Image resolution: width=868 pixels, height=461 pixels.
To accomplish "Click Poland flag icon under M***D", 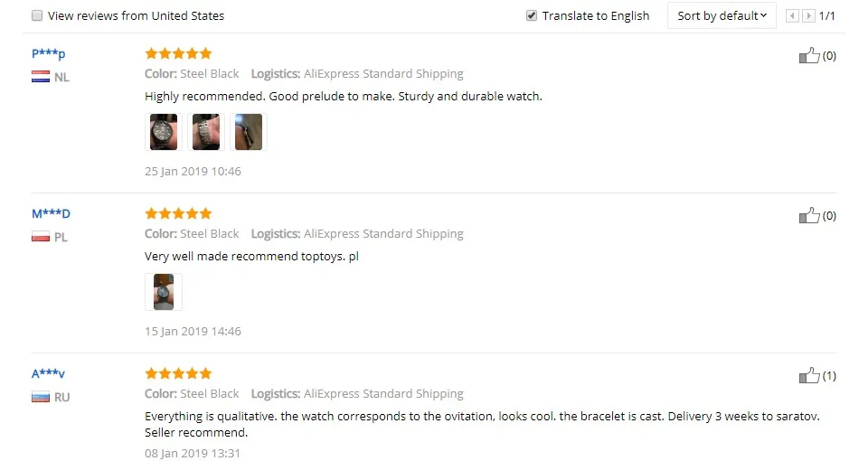I will click(40, 238).
